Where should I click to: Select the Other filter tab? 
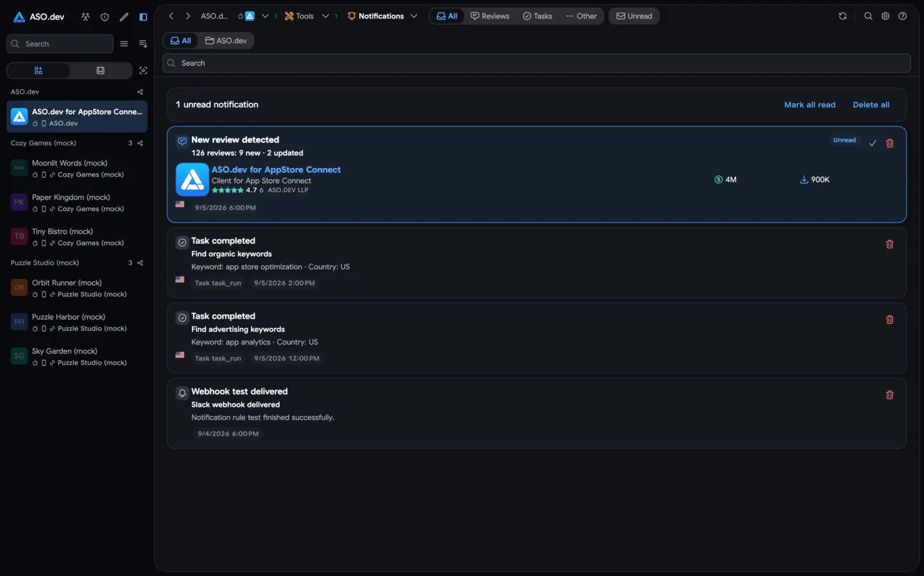click(x=581, y=16)
